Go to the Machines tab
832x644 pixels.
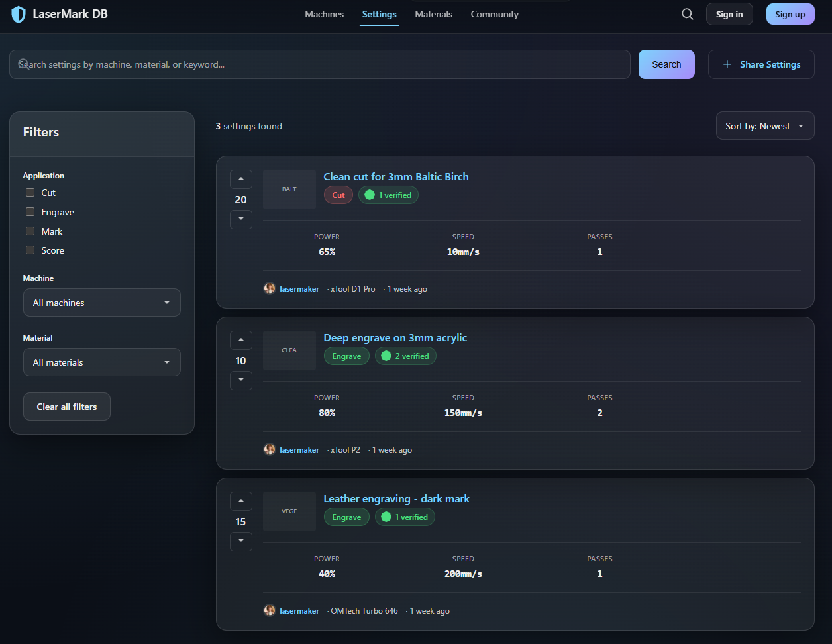[x=324, y=14]
